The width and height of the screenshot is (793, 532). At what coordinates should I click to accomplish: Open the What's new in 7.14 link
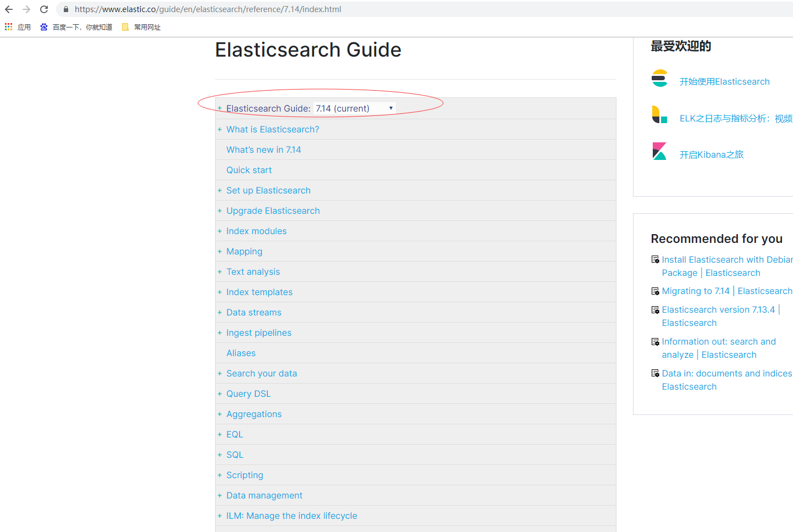[x=263, y=149]
